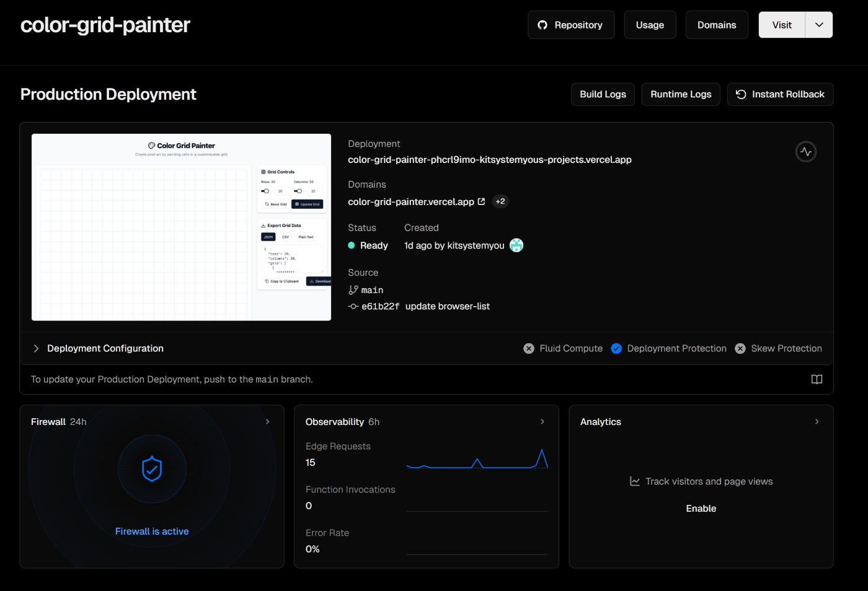Viewport: 868px width, 591px height.
Task: Click Deployment Configuration label
Action: 105,349
